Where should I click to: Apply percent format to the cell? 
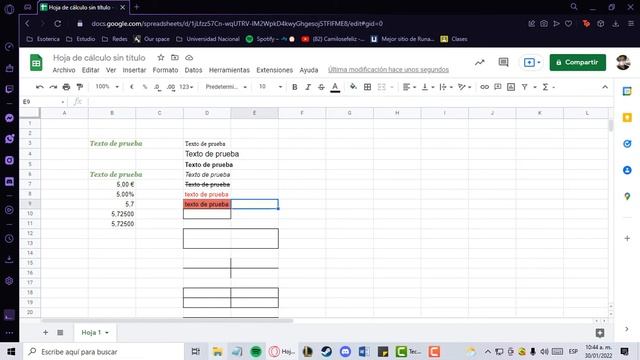click(x=144, y=87)
